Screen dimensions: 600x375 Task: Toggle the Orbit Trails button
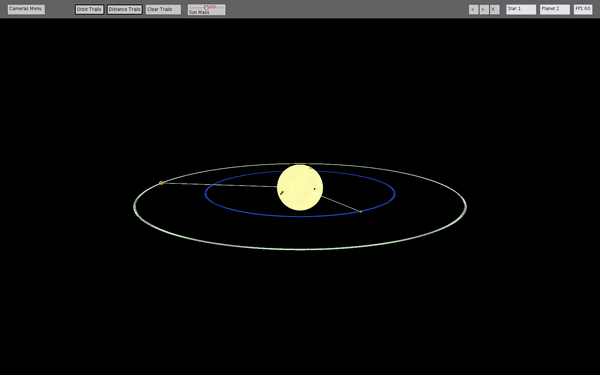[89, 10]
